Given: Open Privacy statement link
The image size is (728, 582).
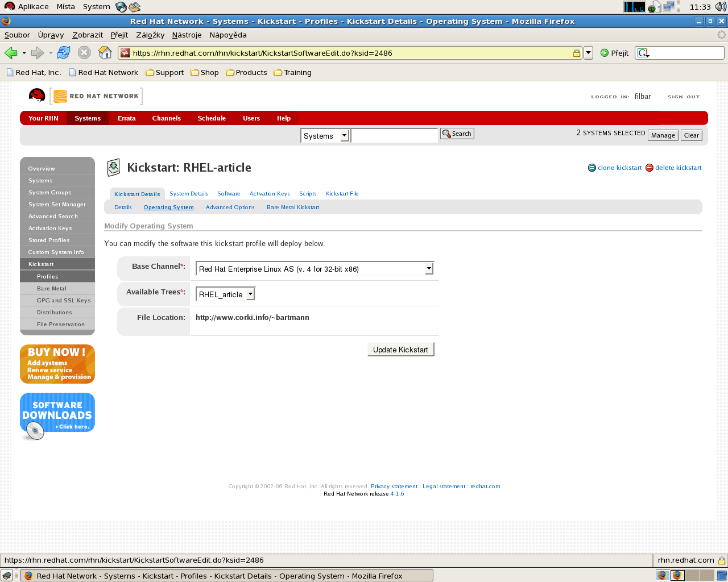Looking at the screenshot, I should (394, 487).
